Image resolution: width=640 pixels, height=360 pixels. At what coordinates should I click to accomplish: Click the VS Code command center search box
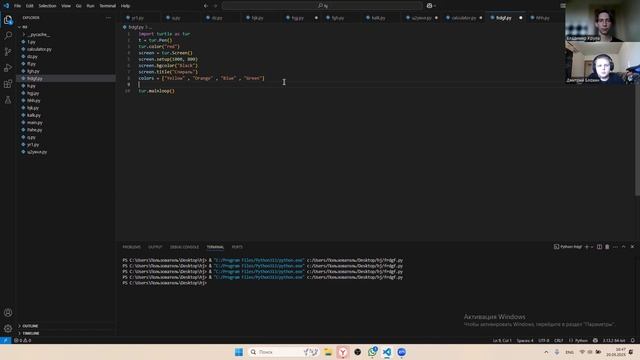coord(322,6)
